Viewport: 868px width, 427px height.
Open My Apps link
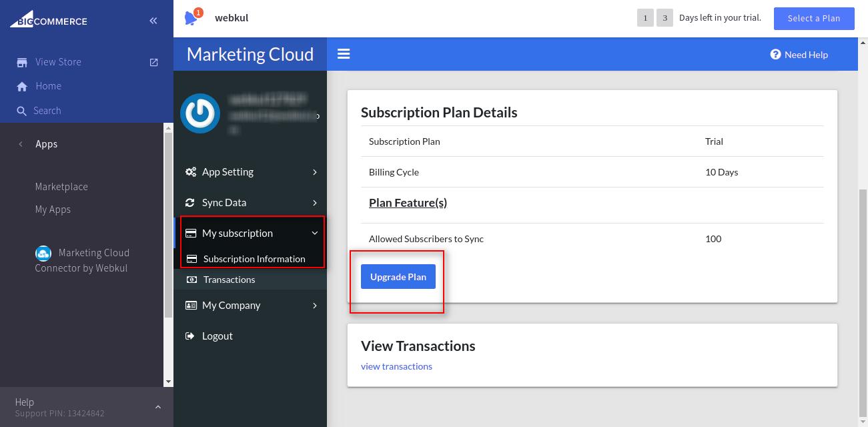click(x=53, y=209)
